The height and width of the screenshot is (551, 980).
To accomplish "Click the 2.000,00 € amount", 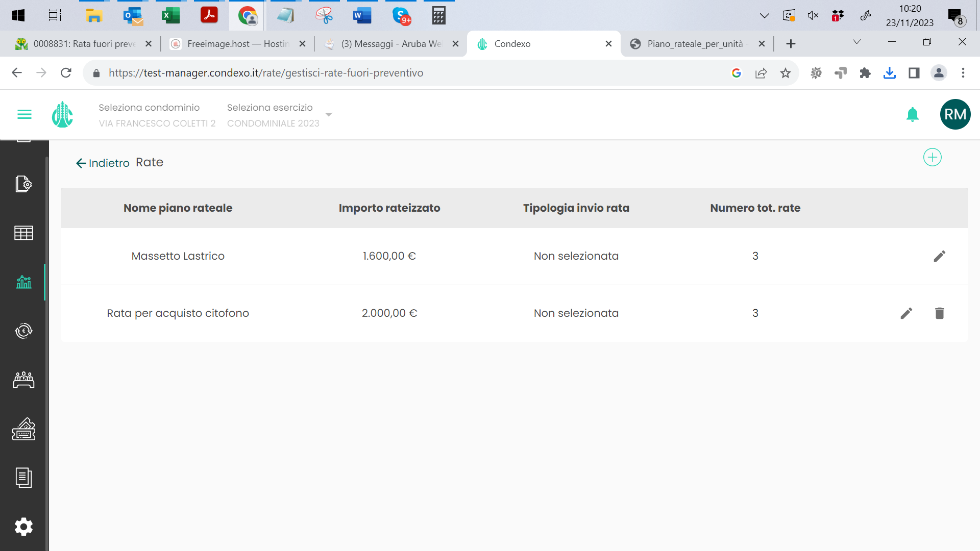I will (x=389, y=313).
